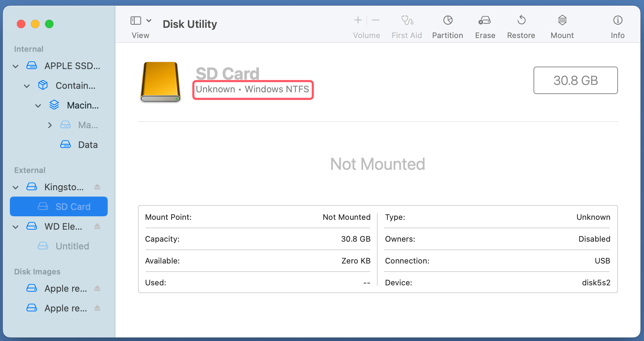This screenshot has height=341, width=644.
Task: Run First Aid on the SD Card
Action: (406, 25)
